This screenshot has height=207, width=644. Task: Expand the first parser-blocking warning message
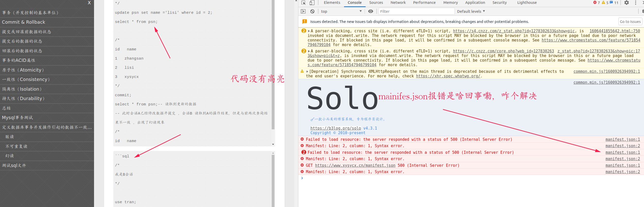point(309,31)
